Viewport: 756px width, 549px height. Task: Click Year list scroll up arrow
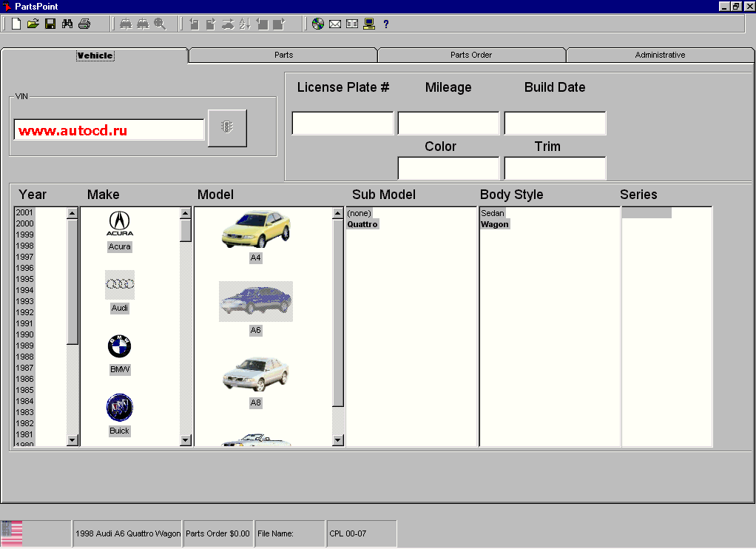click(72, 213)
